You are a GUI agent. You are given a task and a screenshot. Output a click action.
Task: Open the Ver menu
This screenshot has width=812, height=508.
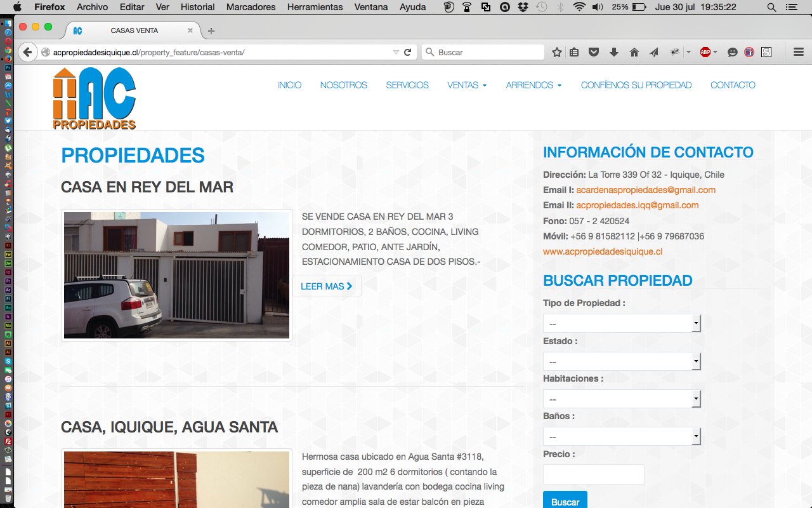pos(162,7)
